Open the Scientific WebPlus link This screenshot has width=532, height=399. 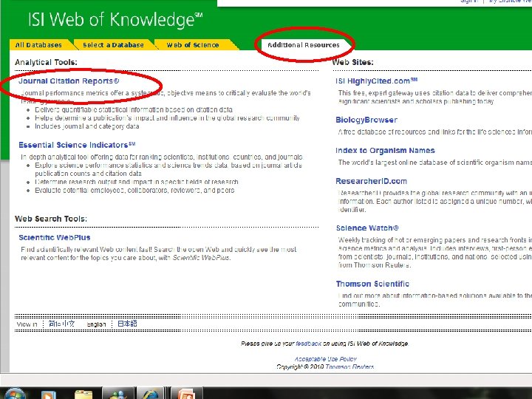point(54,237)
